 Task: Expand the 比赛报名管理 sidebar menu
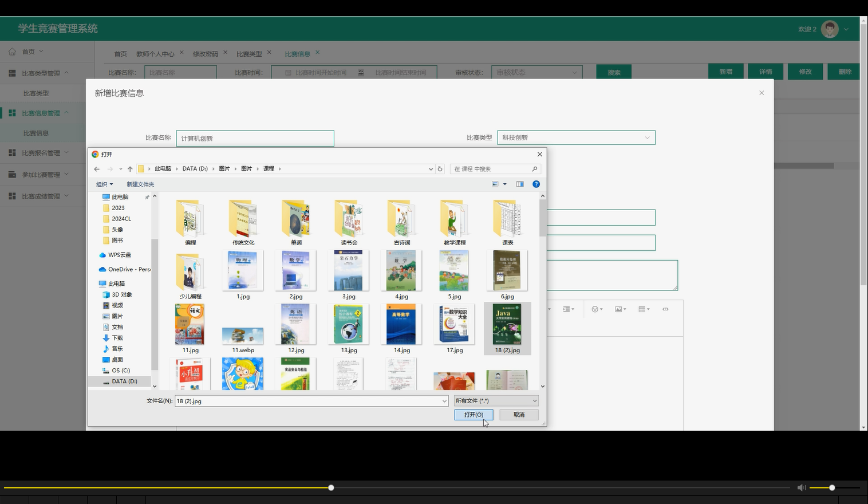(x=47, y=153)
